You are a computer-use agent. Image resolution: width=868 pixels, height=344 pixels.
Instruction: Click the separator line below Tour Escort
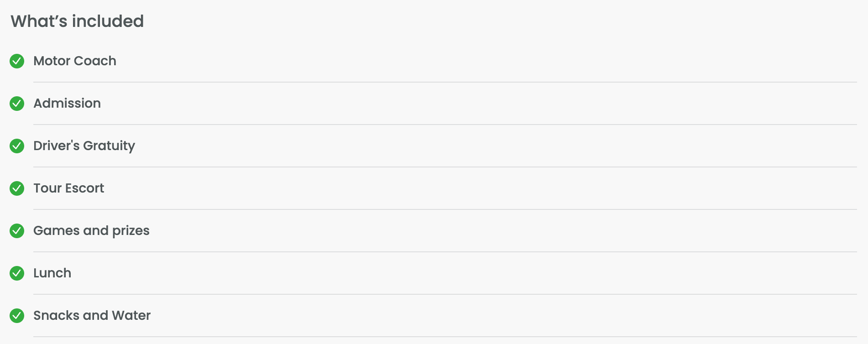coord(445,209)
